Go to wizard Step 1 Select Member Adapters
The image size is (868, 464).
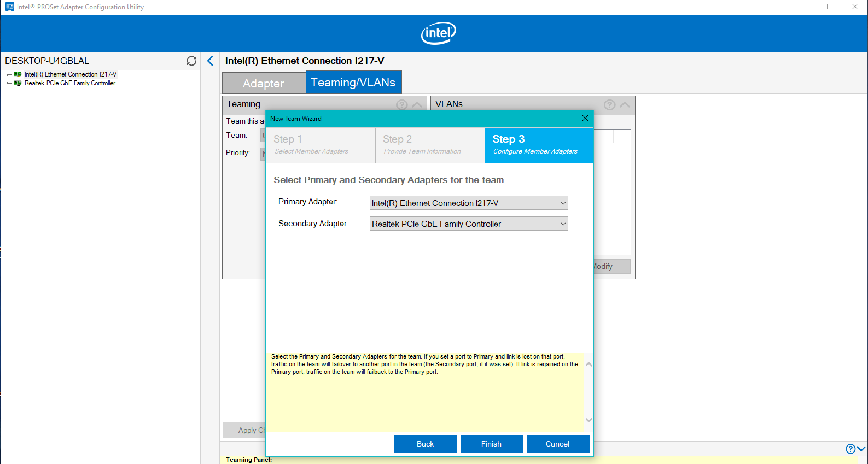tap(321, 145)
